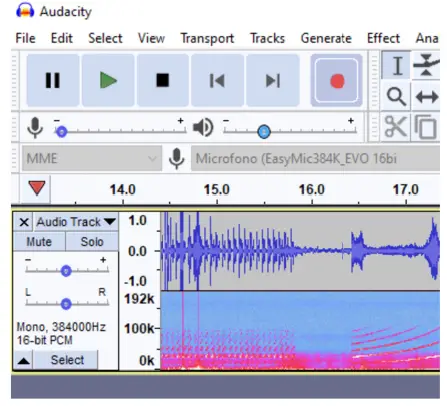Screen dimensions: 447x406
Task: Collapse the track with the up arrow
Action: [23, 360]
